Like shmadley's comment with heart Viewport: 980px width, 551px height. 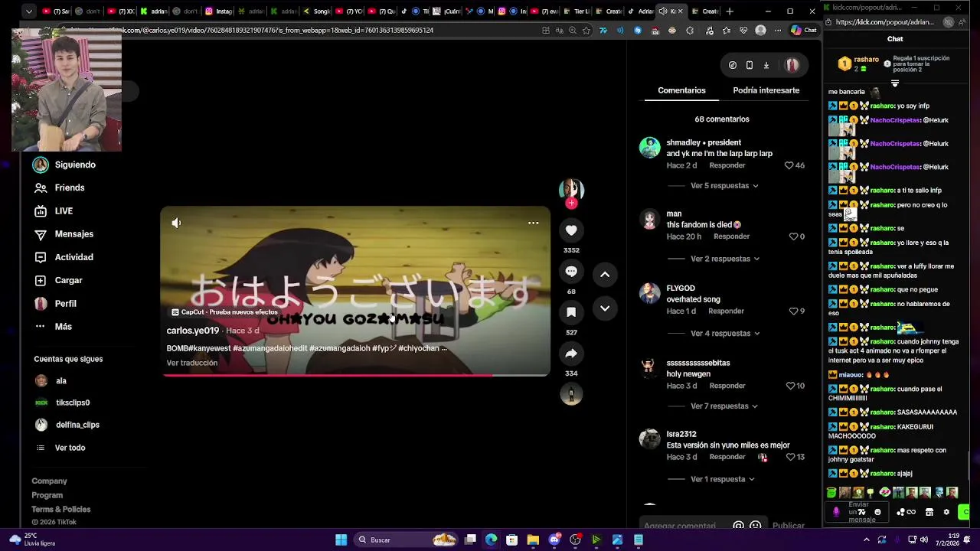pyautogui.click(x=789, y=165)
